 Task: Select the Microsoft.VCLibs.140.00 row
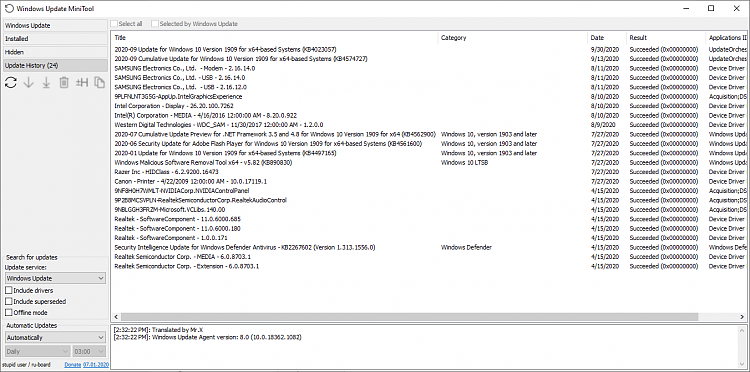430,209
